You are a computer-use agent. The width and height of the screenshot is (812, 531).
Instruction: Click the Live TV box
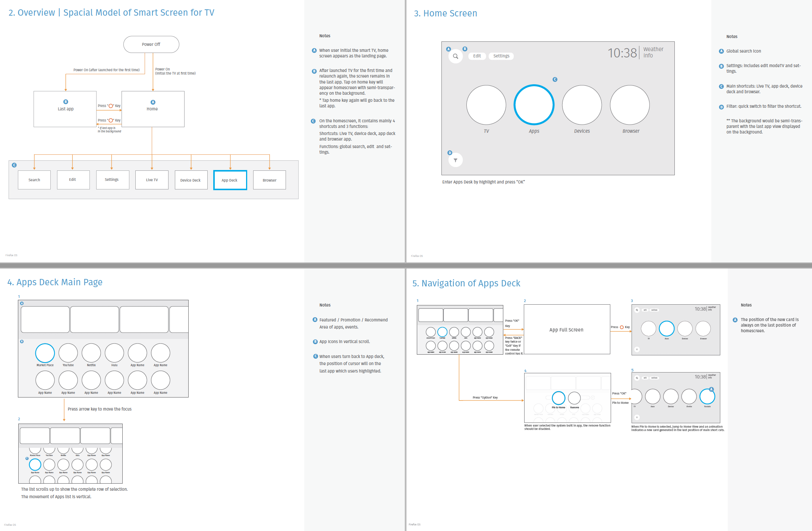coord(152,180)
